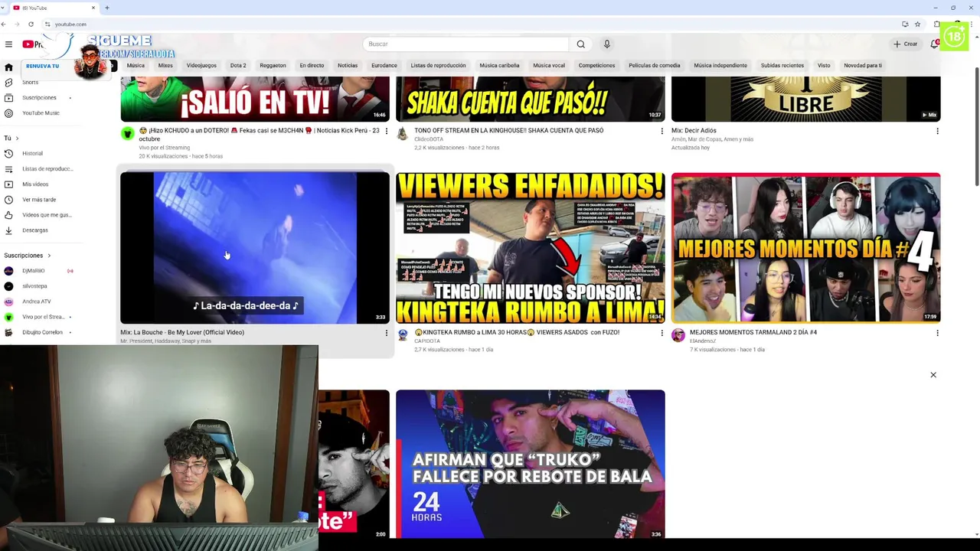Open a new browser tab
The image size is (980, 551).
[106, 8]
